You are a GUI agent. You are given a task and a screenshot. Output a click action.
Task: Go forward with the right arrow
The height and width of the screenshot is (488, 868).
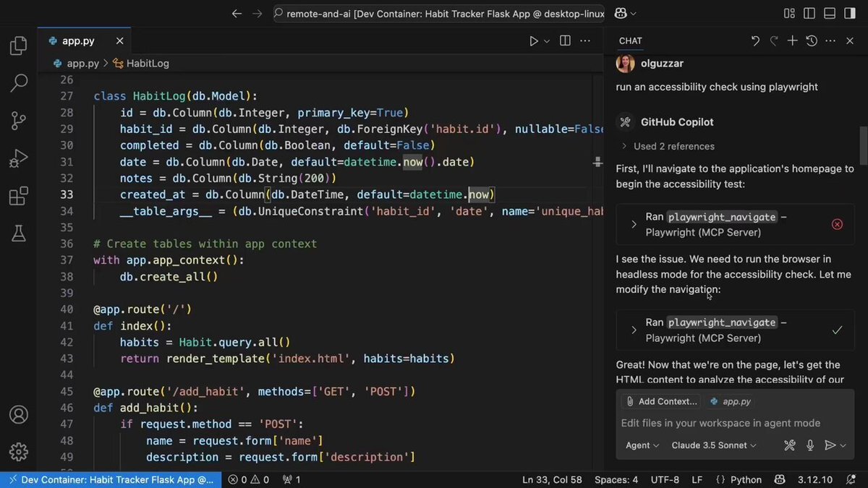point(258,14)
